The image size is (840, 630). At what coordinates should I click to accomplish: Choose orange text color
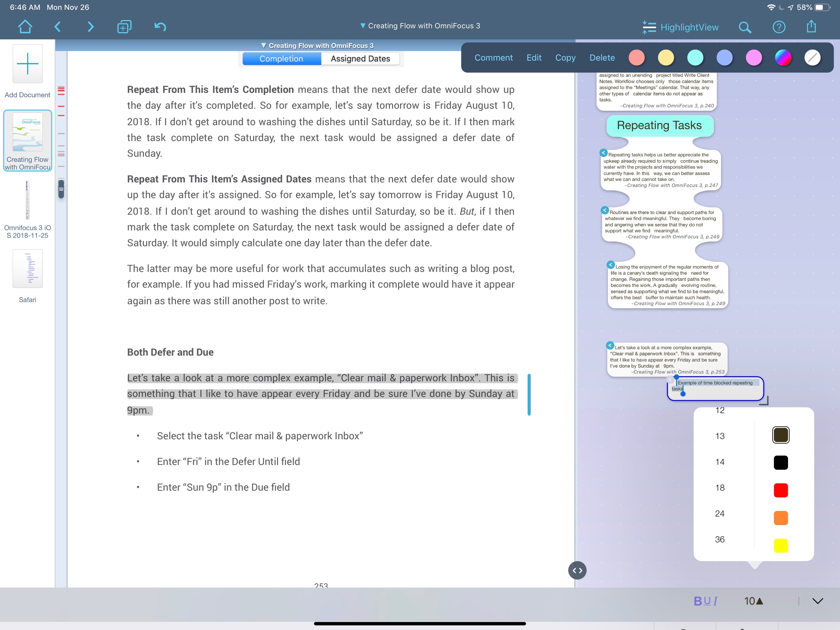pos(781,518)
